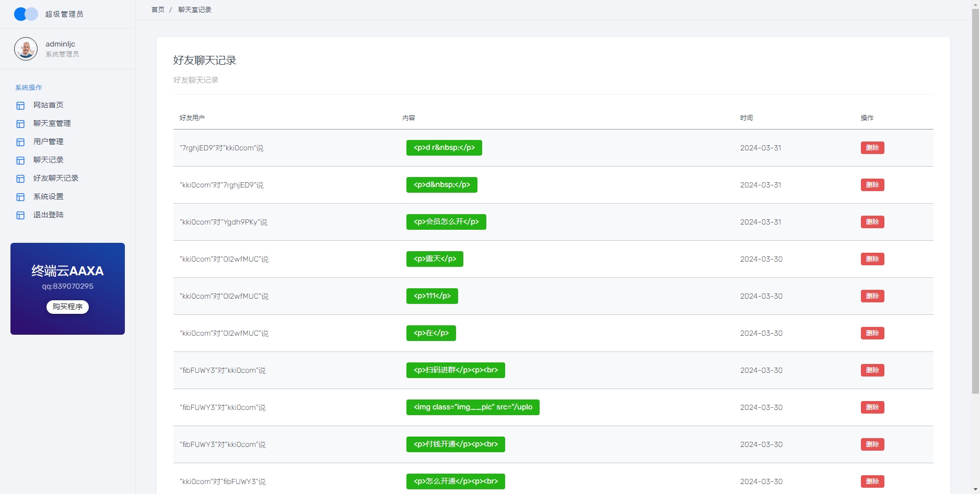Viewport: 980px width, 494px height.
Task: Delete the 会员怎么开 chat record
Action: [x=872, y=222]
